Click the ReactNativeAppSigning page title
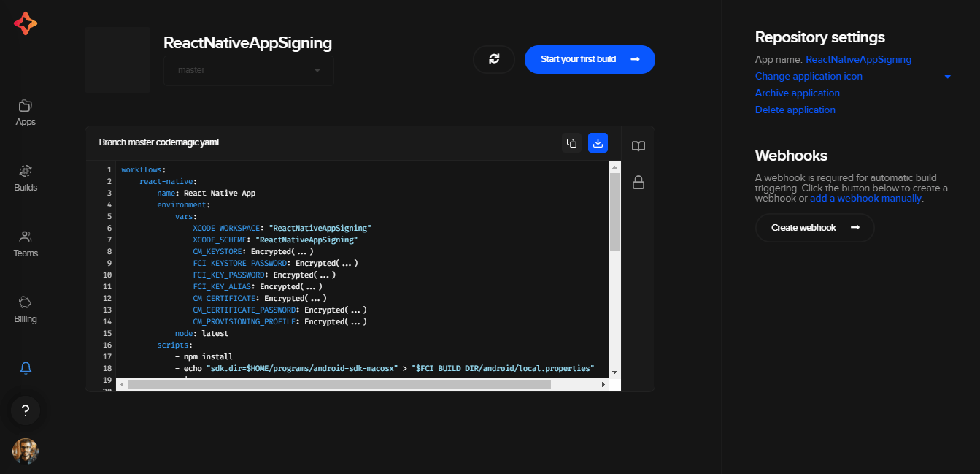The image size is (980, 474). coord(248,43)
